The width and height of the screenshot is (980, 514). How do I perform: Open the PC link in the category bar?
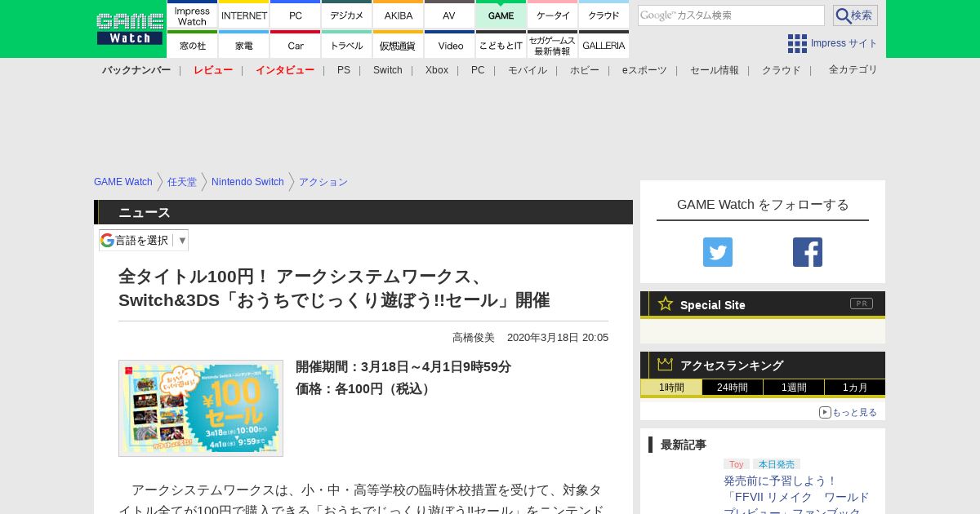click(x=478, y=70)
